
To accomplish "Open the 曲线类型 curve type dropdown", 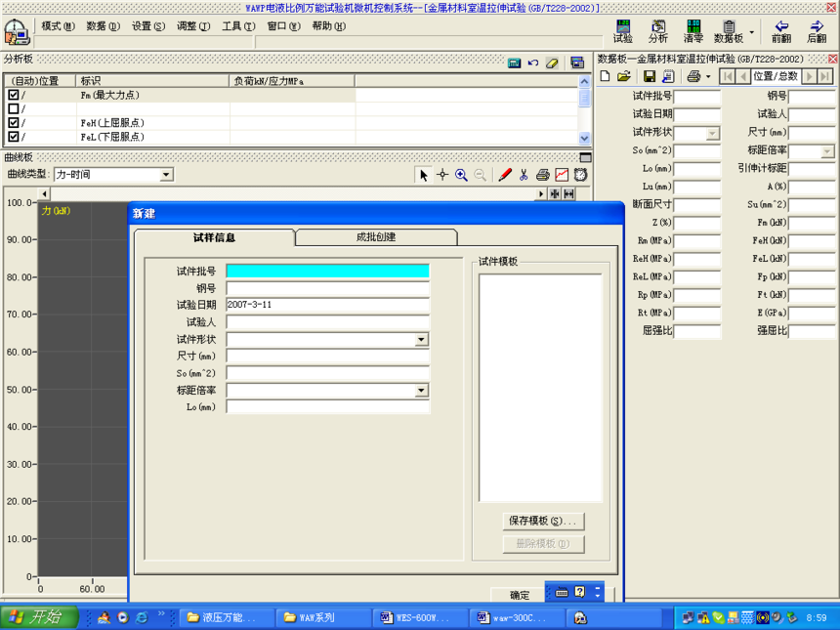I will coord(166,175).
